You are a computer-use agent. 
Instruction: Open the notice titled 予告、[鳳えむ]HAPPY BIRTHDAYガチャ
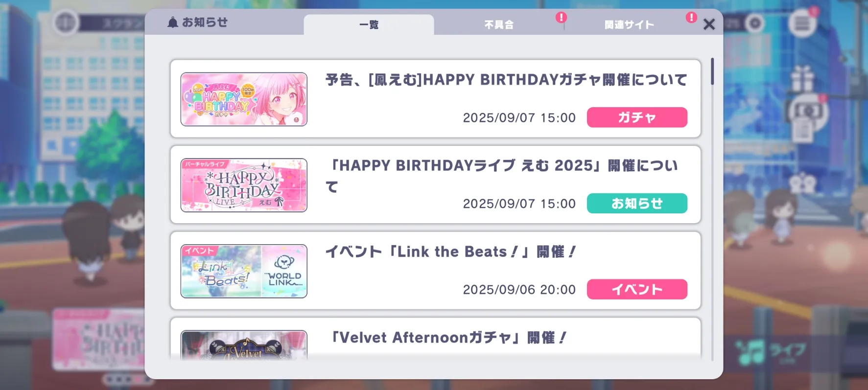point(506,80)
